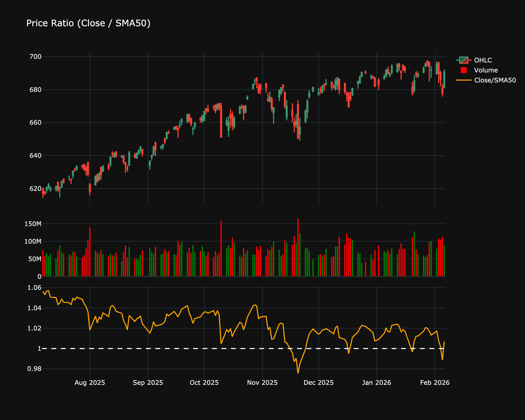Click the Nov 2025 x-axis label
525x420 pixels.
point(262,382)
